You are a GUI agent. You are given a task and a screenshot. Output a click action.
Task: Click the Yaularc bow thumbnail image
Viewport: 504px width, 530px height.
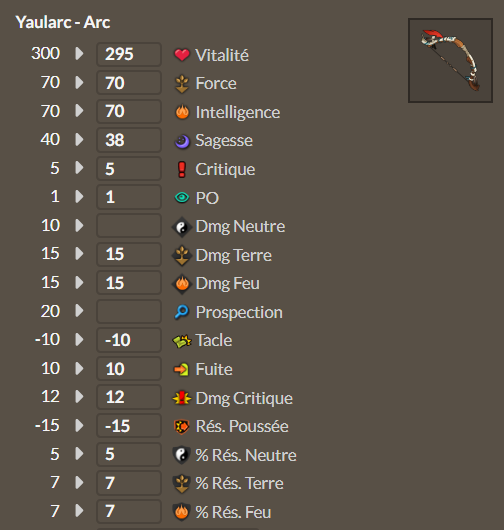click(x=450, y=61)
